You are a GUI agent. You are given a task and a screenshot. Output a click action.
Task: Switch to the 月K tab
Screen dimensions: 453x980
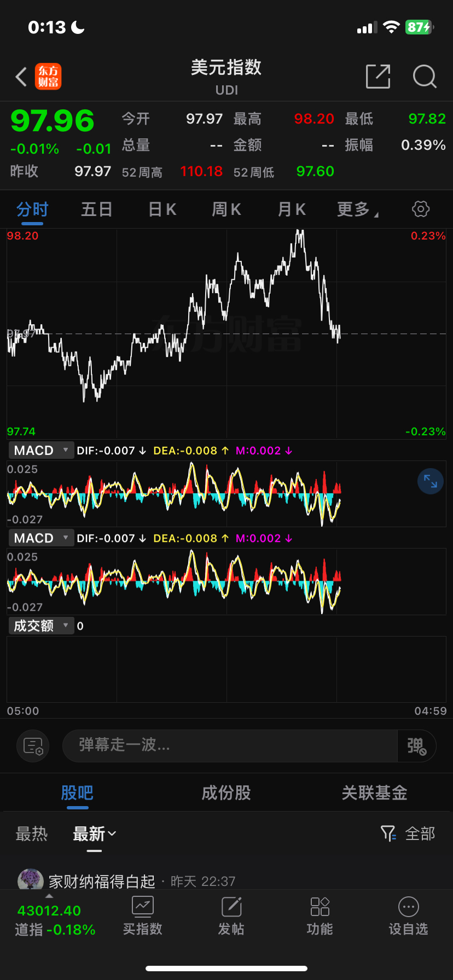(x=292, y=209)
